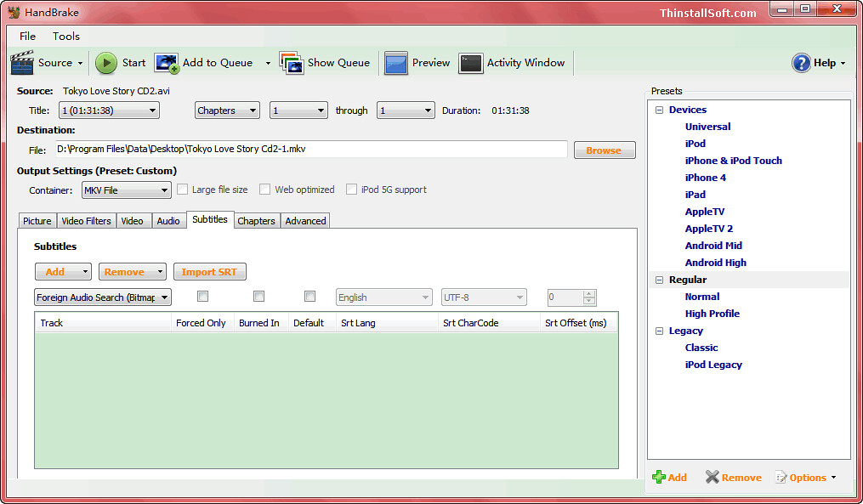Open the Container format dropdown
This screenshot has height=504, width=863.
(126, 189)
